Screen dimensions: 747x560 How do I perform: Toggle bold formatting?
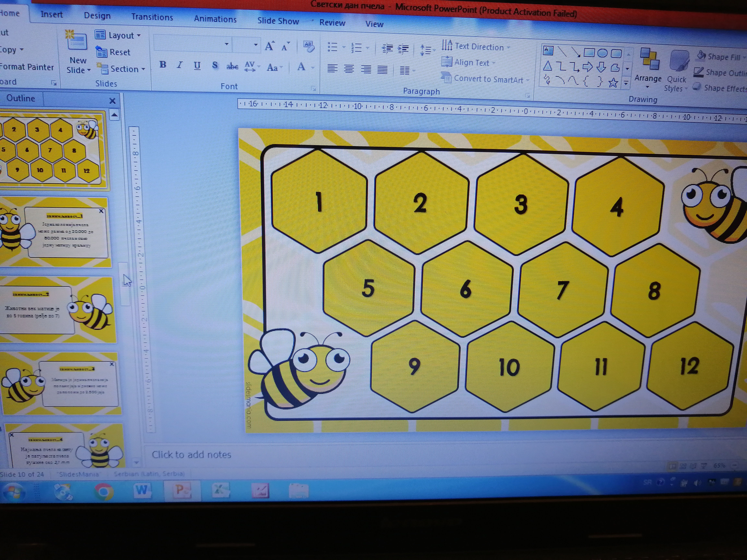[x=163, y=64]
